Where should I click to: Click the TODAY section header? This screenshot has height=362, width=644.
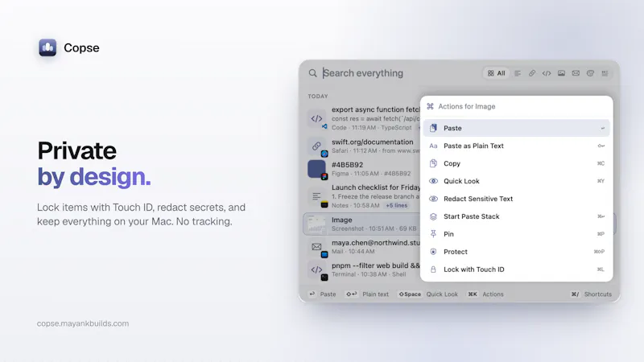318,97
